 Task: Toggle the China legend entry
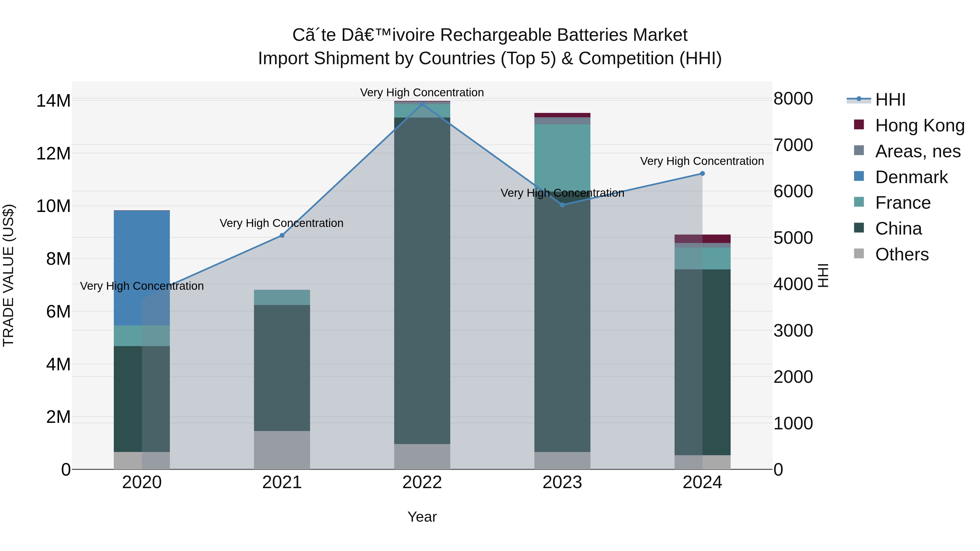click(x=887, y=228)
